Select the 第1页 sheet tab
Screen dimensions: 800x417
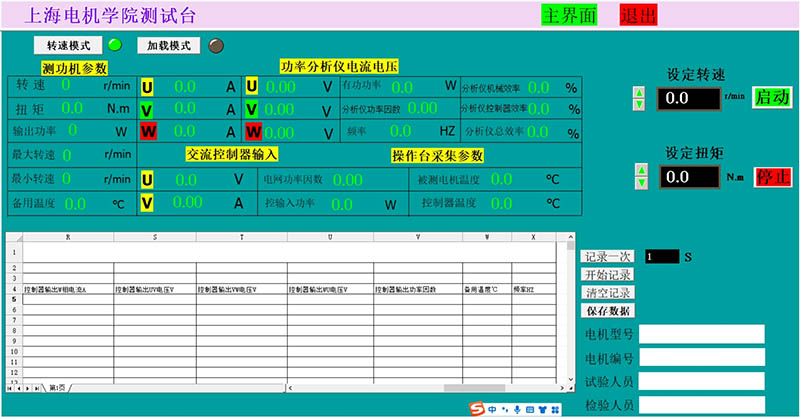point(59,388)
